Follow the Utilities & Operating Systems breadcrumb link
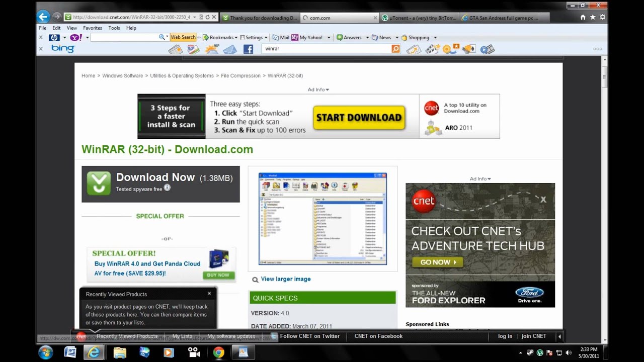The width and height of the screenshot is (644, 362). tap(182, 76)
